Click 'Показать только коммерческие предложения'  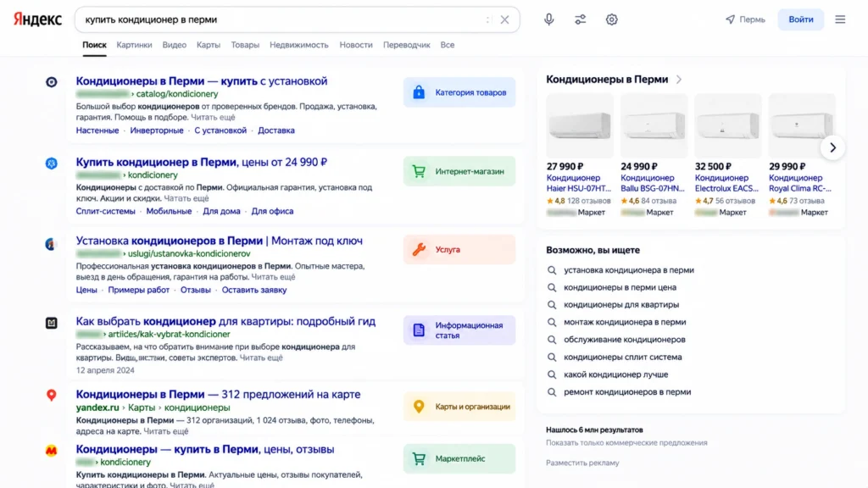click(626, 442)
